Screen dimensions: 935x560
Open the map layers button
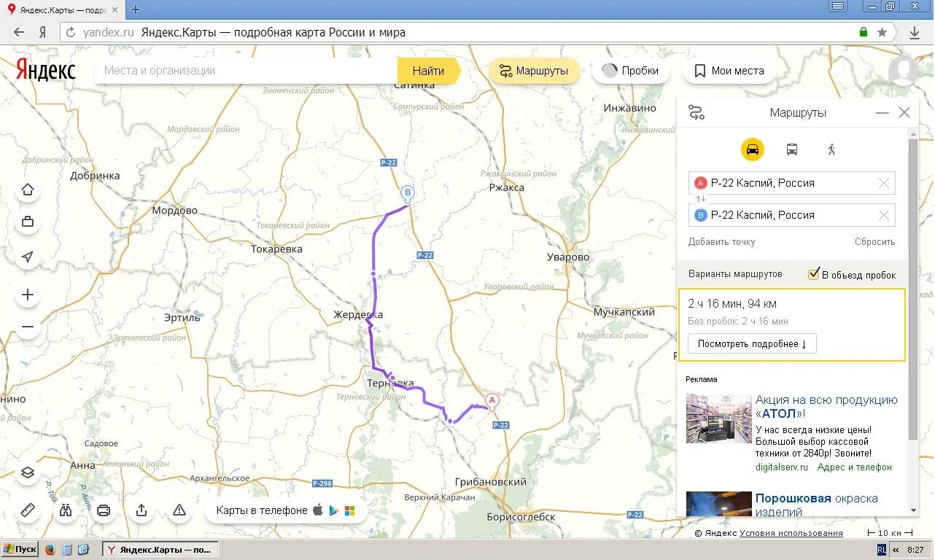click(28, 472)
